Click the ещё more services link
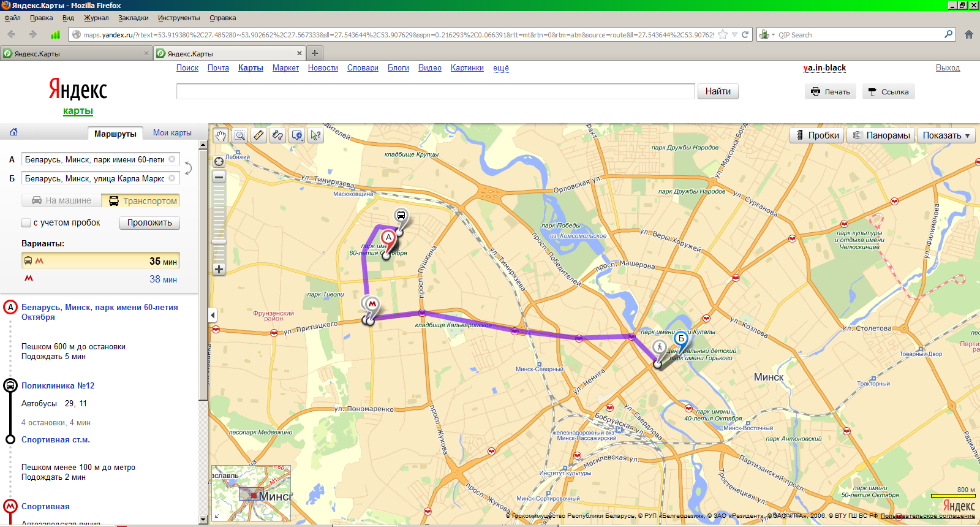 pyautogui.click(x=501, y=68)
